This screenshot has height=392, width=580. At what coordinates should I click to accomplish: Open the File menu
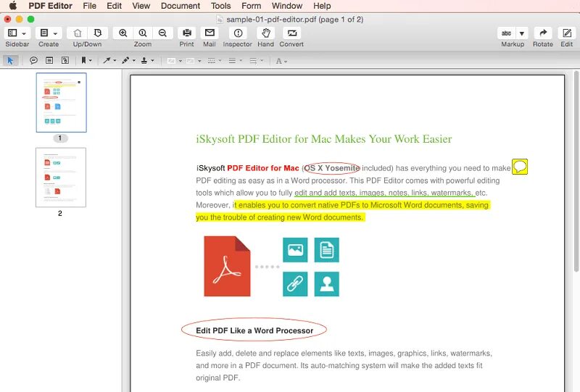(89, 6)
